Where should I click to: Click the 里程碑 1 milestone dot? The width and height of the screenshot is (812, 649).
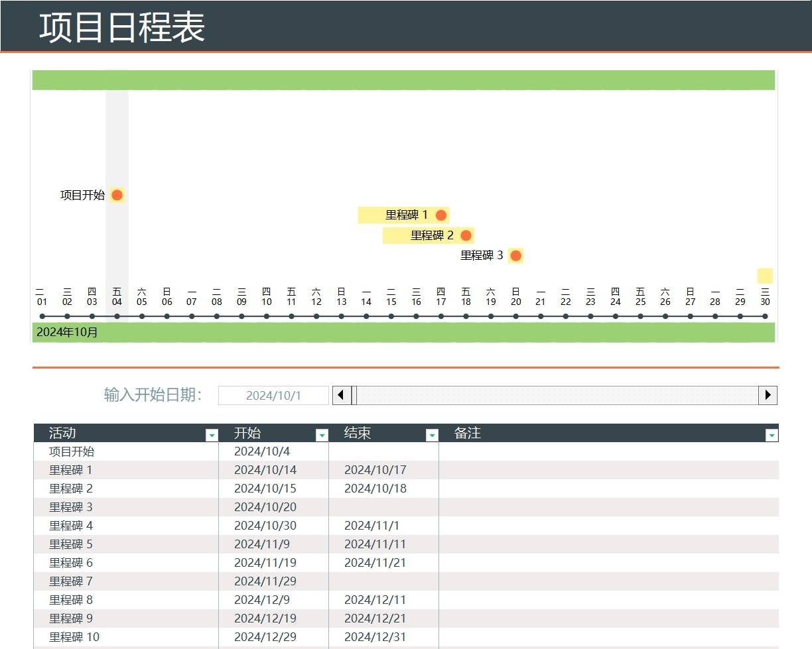[x=440, y=215]
